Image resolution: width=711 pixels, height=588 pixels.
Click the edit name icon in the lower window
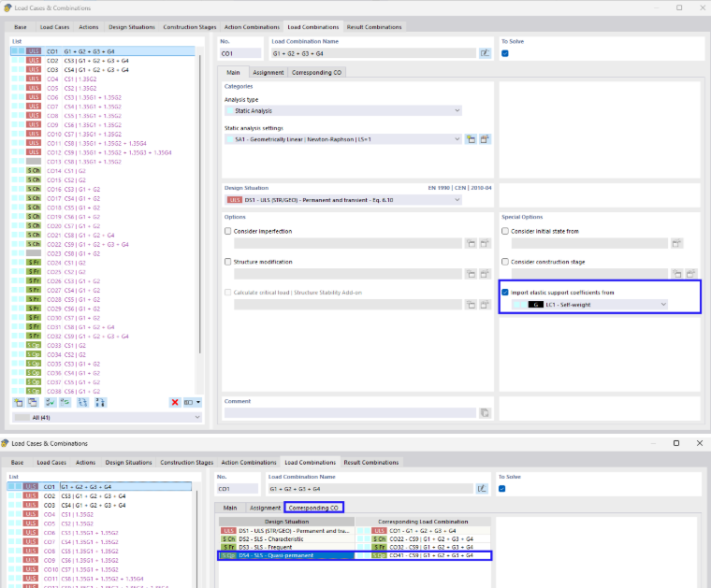pyautogui.click(x=482, y=489)
